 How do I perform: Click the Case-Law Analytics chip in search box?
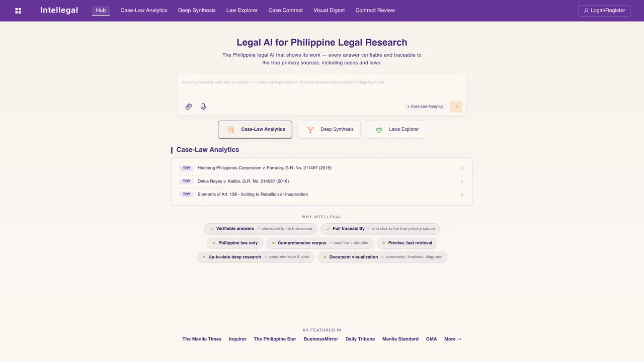425,107
